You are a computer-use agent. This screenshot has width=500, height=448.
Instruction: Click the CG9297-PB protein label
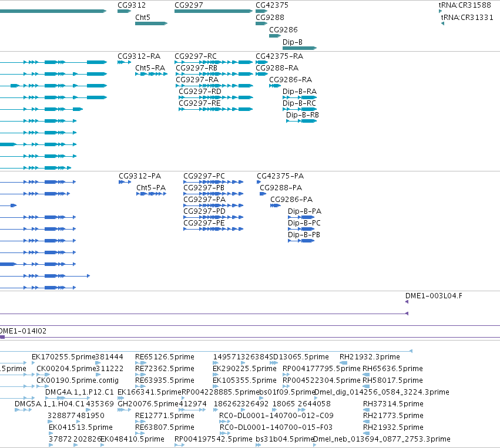[203, 188]
